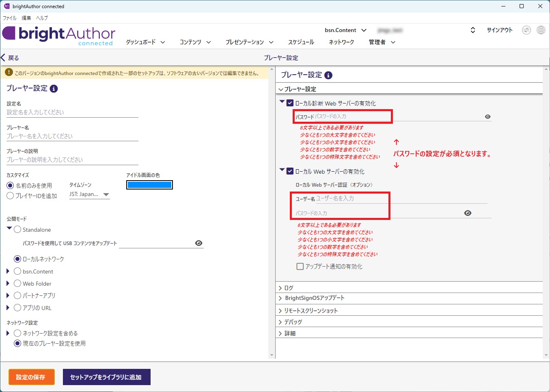Viewport: 550px width, 392px height.
Task: Click info icon beside left プレーヤー設定 heading
Action: click(54, 88)
